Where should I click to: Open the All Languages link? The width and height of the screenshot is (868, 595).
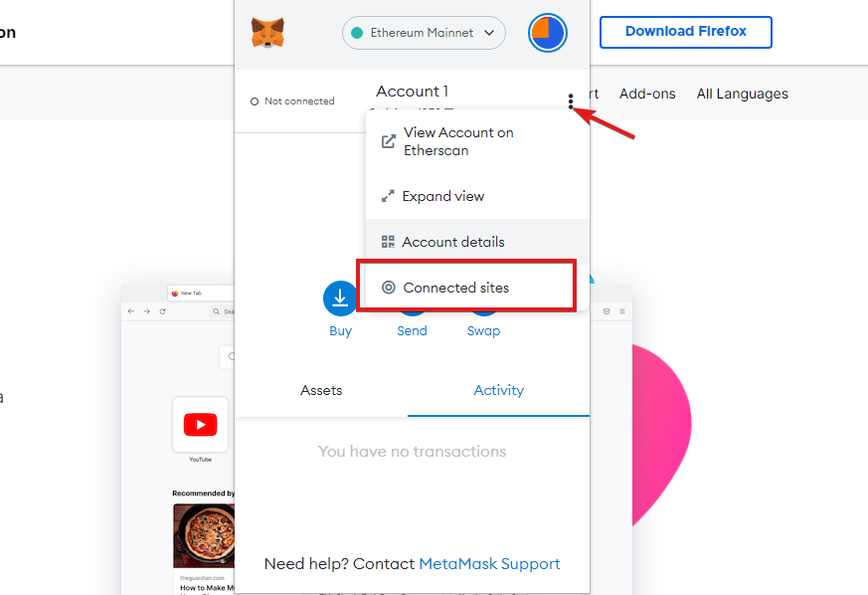(742, 94)
